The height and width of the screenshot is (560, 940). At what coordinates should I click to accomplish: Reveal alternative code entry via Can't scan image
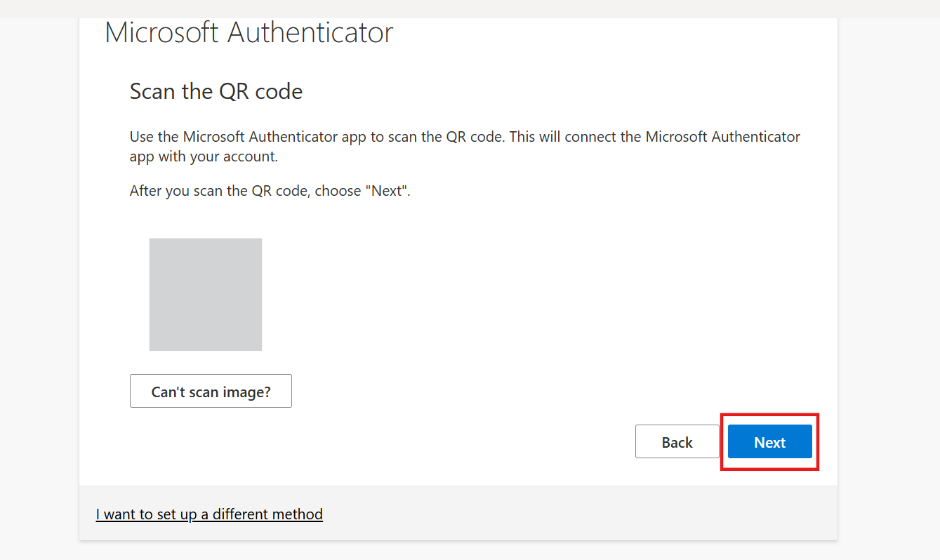point(211,391)
